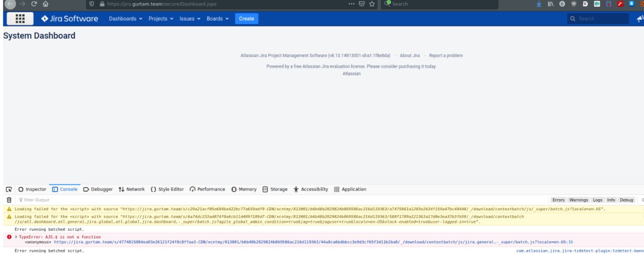This screenshot has width=644, height=254.
Task: Switch to the Debugger devtools tab
Action: [98, 189]
